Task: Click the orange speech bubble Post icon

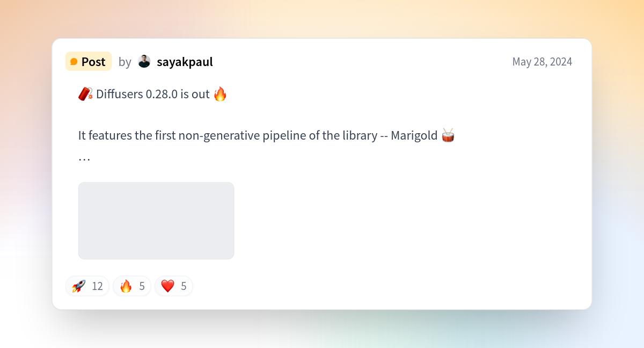Action: (74, 62)
